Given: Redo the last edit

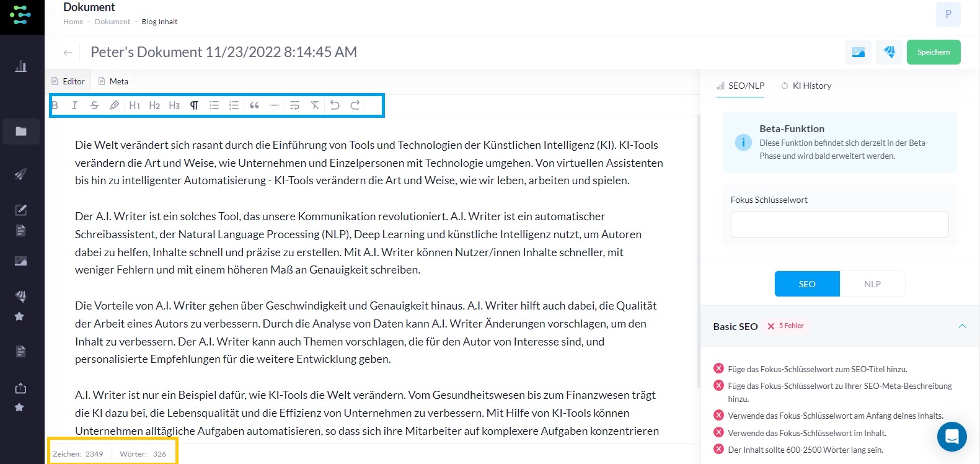Looking at the screenshot, I should 355,105.
